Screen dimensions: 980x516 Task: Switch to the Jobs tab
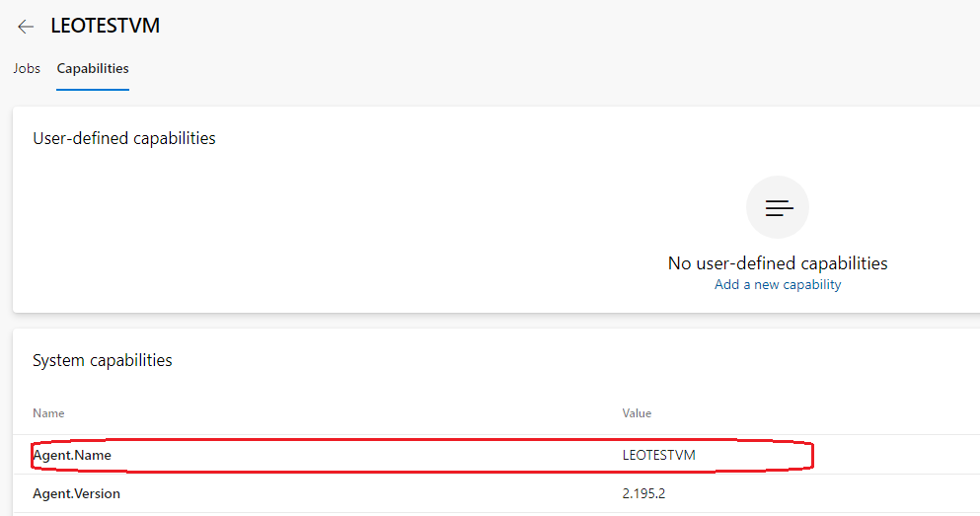tap(27, 69)
